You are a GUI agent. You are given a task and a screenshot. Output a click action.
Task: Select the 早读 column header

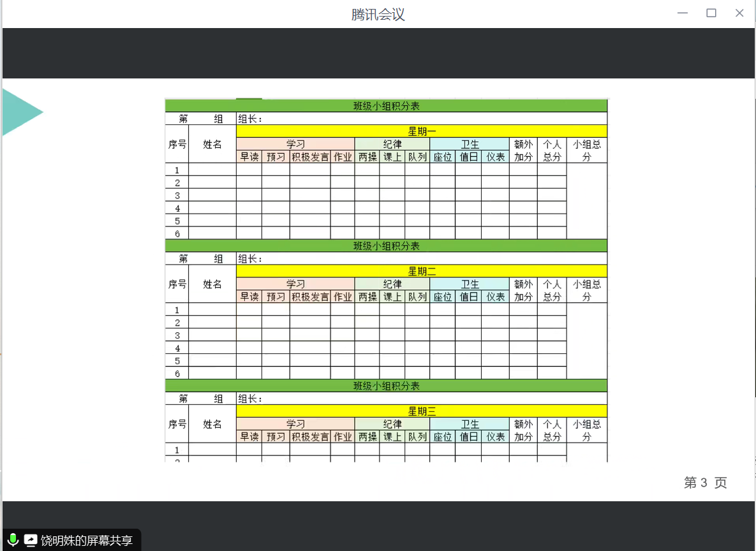click(249, 156)
